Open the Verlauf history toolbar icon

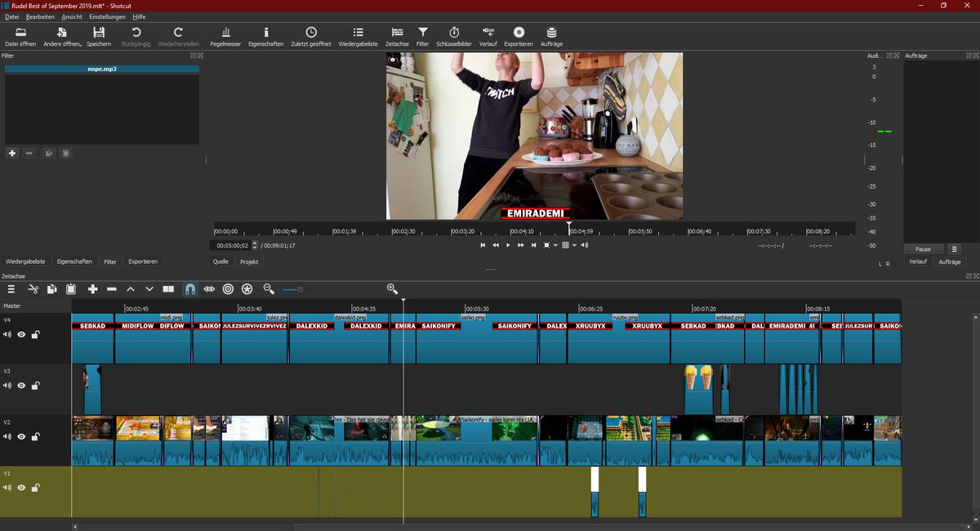point(488,36)
